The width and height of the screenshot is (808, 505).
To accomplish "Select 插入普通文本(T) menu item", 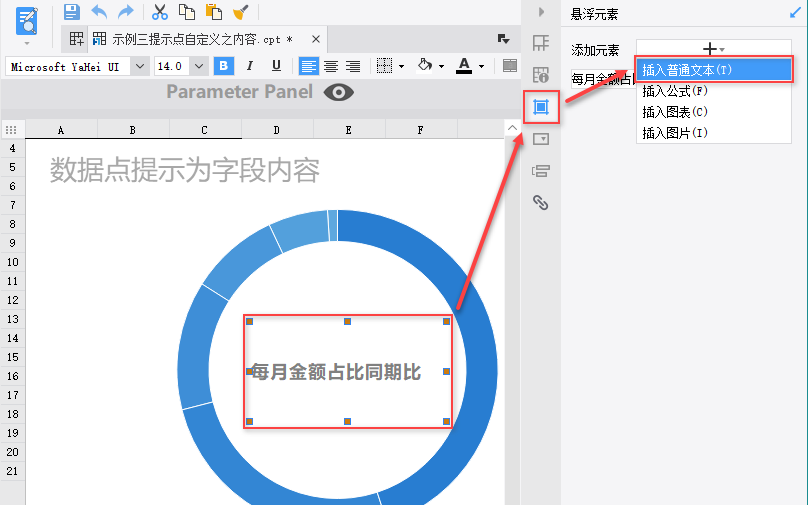I will coord(714,70).
